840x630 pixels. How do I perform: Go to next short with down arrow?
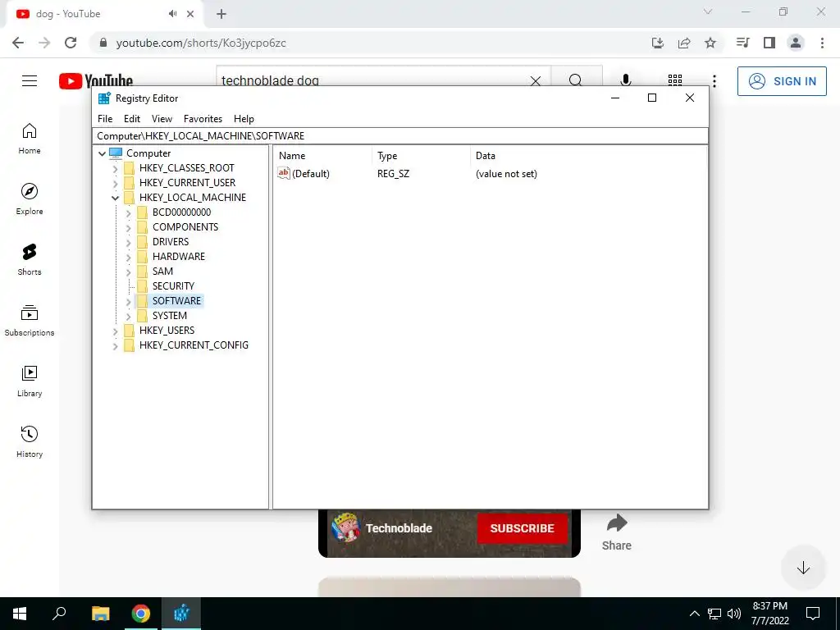click(x=803, y=568)
